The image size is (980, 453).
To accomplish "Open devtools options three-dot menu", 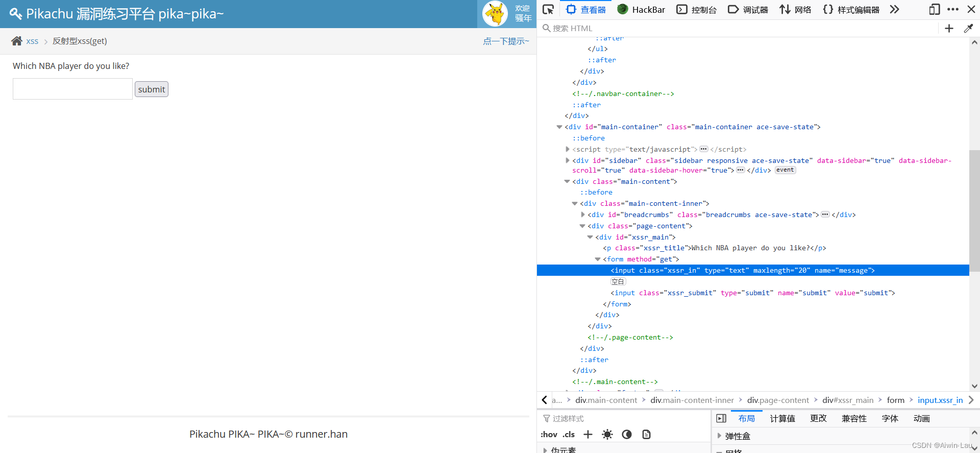I will 953,10.
